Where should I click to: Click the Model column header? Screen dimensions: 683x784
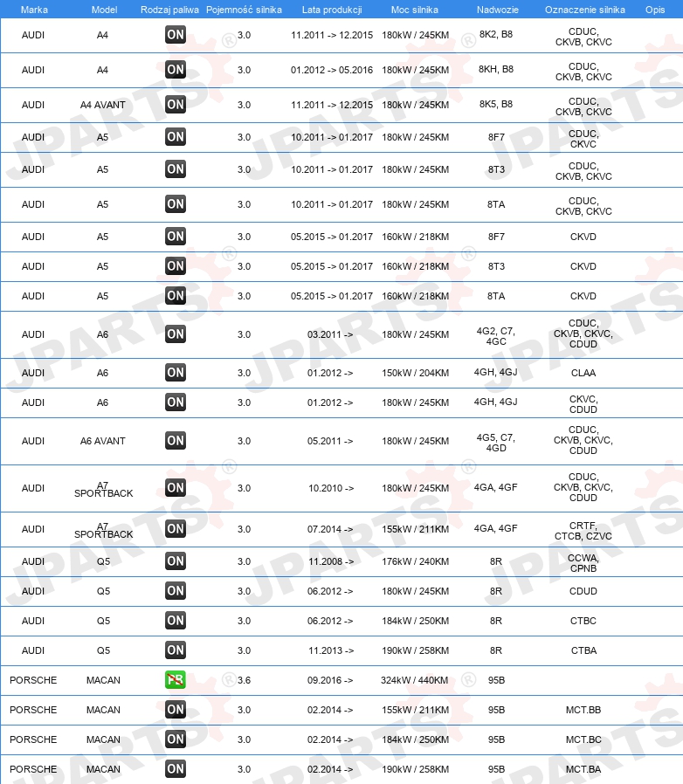click(104, 10)
